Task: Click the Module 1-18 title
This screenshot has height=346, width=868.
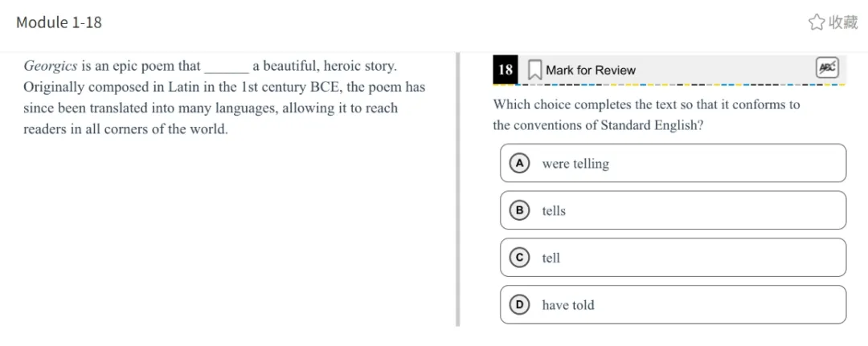Action: pyautogui.click(x=59, y=22)
